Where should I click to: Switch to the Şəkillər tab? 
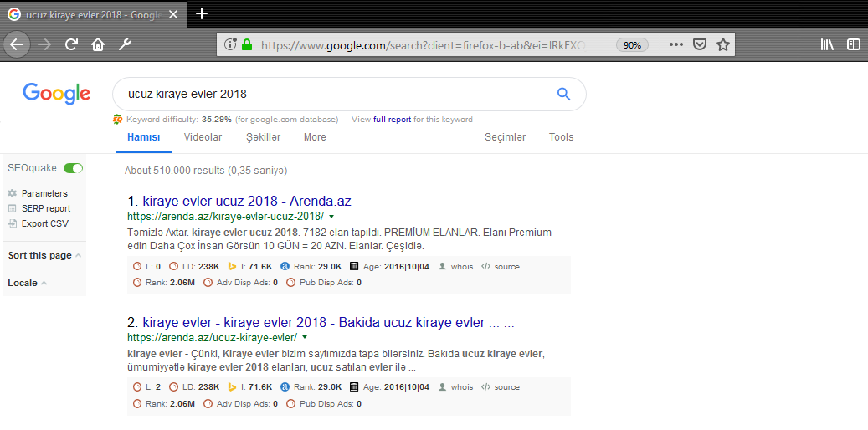point(263,137)
